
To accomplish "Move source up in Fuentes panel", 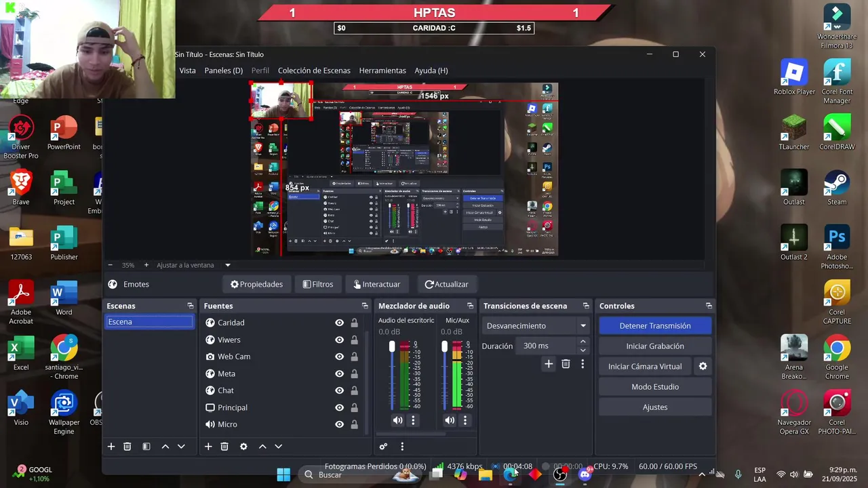I will [262, 447].
